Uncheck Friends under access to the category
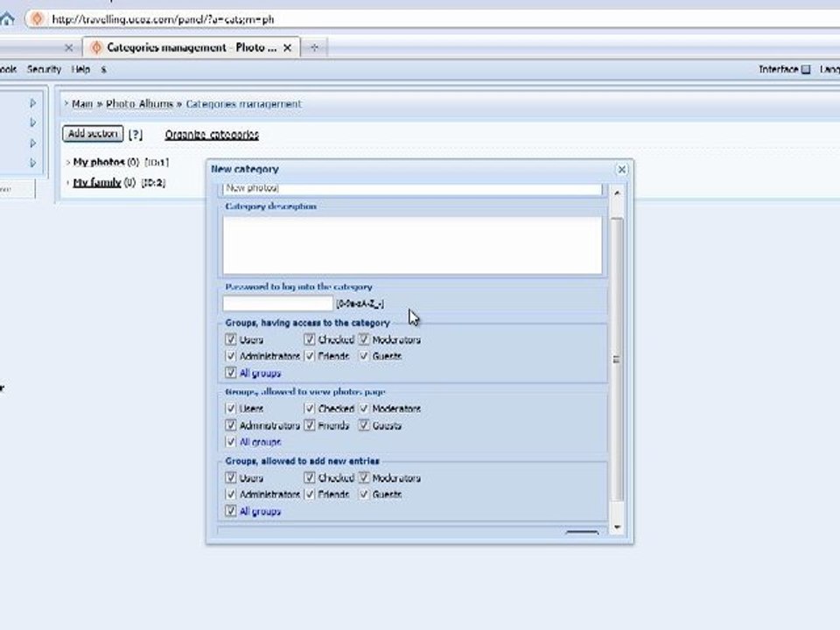 pos(309,356)
